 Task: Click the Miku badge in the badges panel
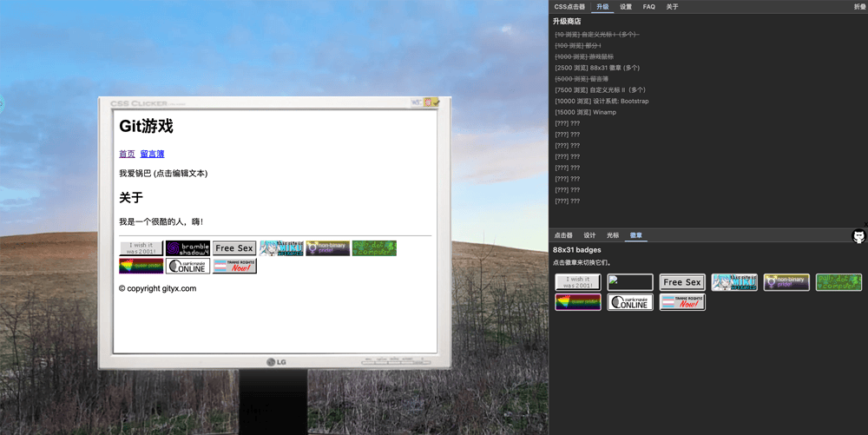[x=734, y=282]
